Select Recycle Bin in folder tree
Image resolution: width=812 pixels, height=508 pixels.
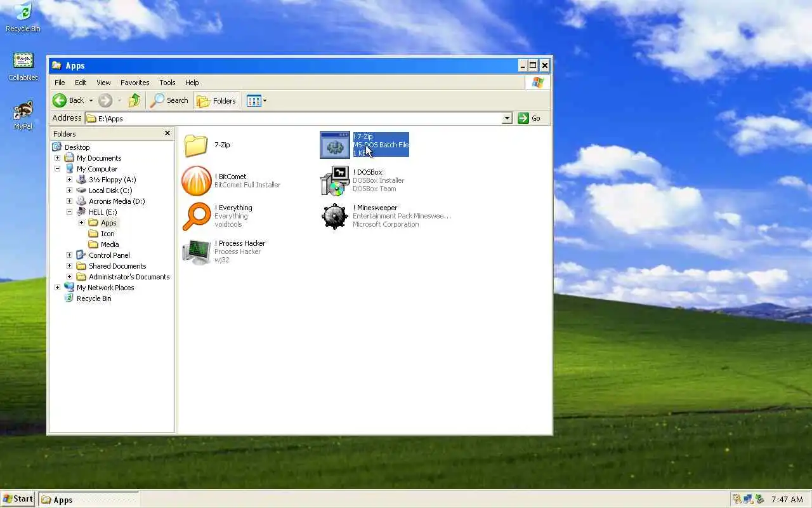tap(94, 298)
